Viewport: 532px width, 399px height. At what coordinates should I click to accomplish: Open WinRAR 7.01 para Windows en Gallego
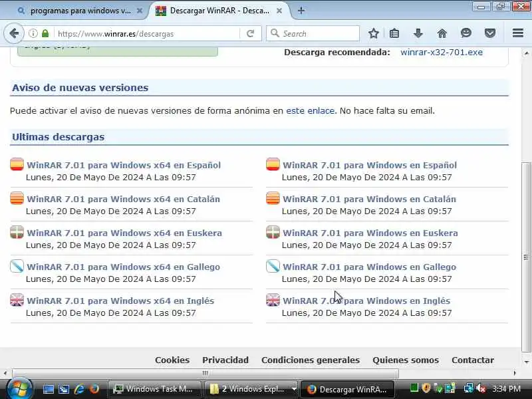(369, 267)
